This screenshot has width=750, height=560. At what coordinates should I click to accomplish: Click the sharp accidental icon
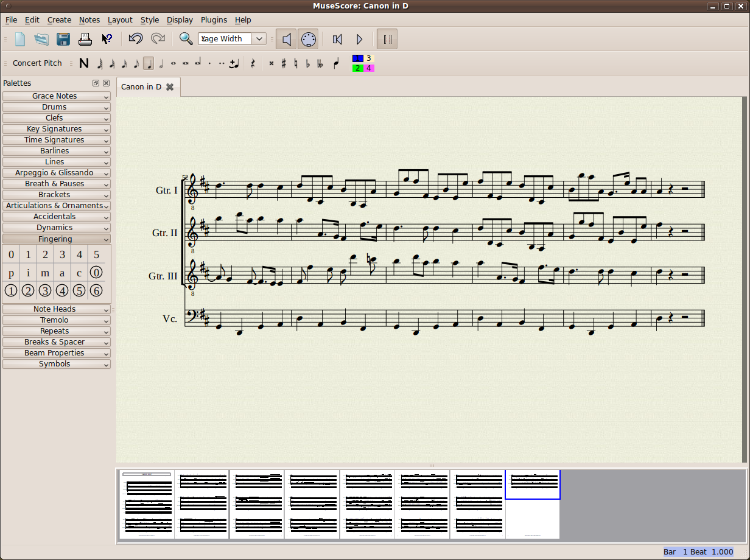pos(282,63)
